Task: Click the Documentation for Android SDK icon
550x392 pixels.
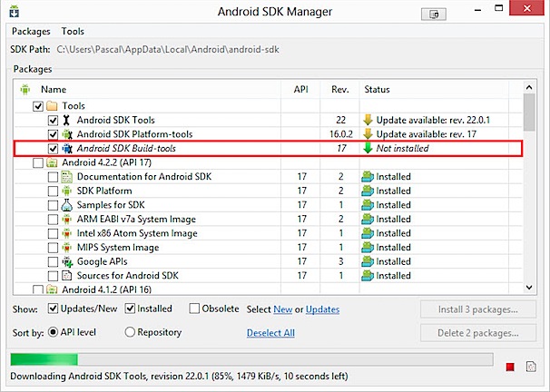Action: [67, 177]
